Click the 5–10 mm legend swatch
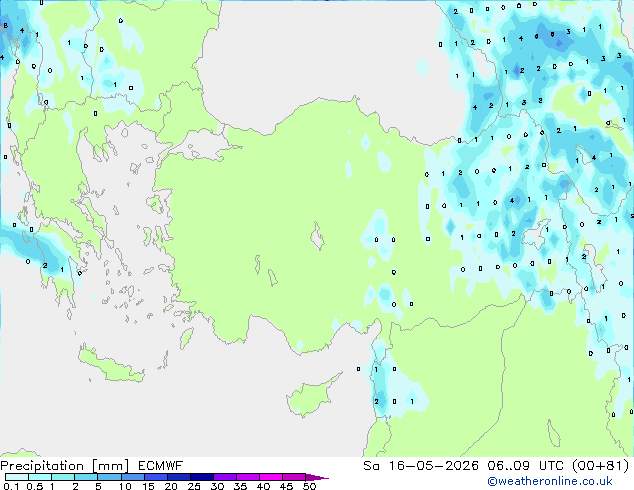 109,477
